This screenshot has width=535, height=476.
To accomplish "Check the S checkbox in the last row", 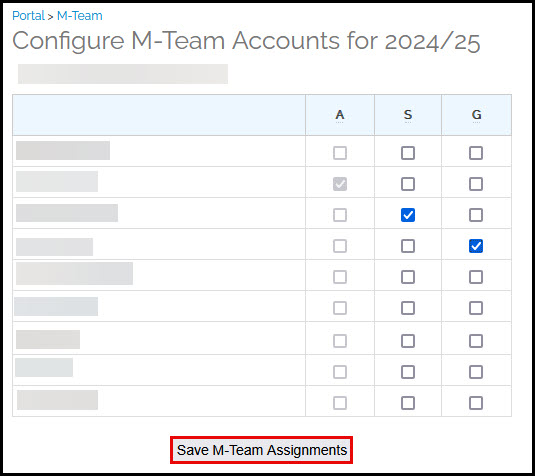I will click(x=408, y=403).
